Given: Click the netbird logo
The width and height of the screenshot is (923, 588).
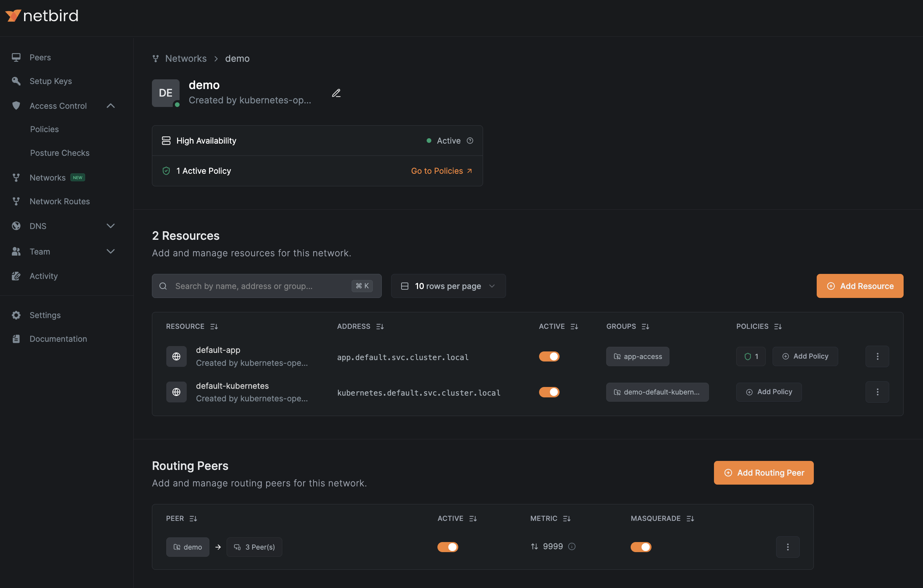Looking at the screenshot, I should (42, 16).
